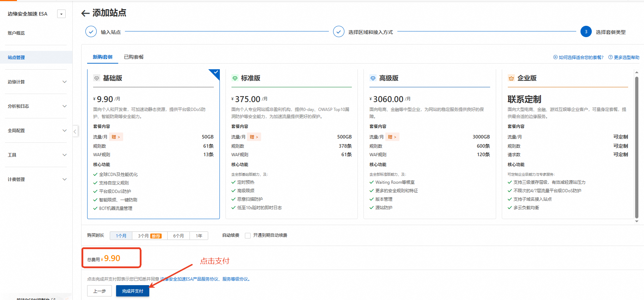Collapse the left sidebar with the arrow handle
Screen dimensions: 644x300
point(75,131)
